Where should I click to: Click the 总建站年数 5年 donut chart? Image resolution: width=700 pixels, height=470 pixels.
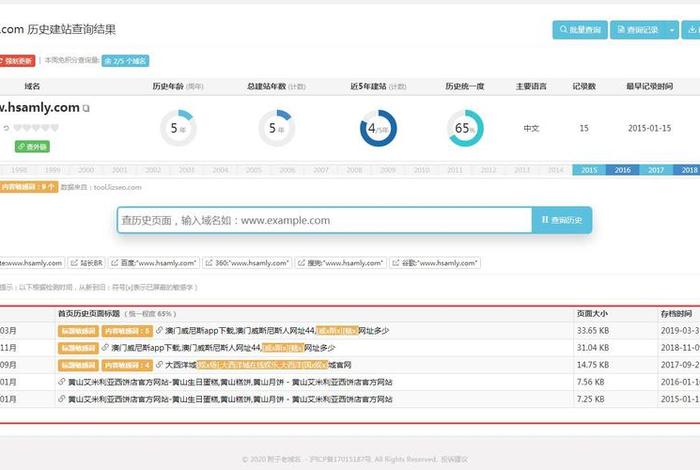277,129
